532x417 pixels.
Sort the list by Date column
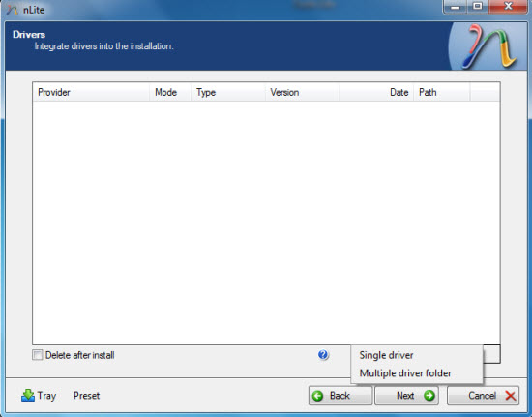(376, 92)
